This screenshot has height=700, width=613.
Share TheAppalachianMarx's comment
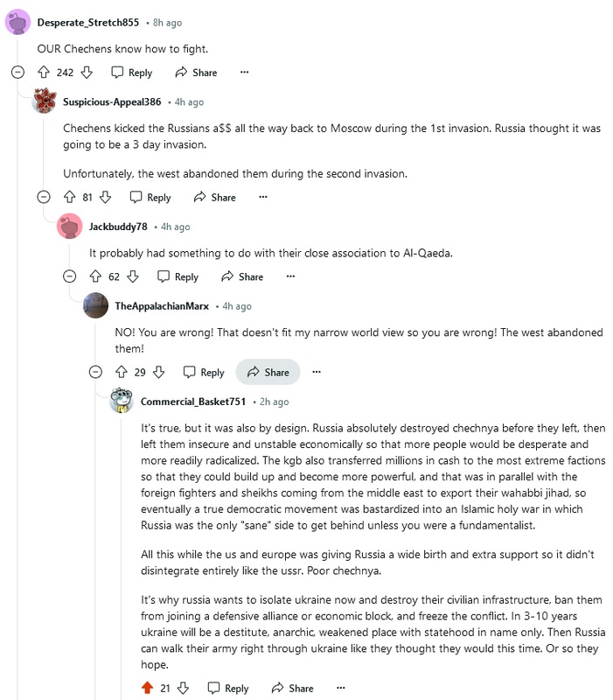268,372
